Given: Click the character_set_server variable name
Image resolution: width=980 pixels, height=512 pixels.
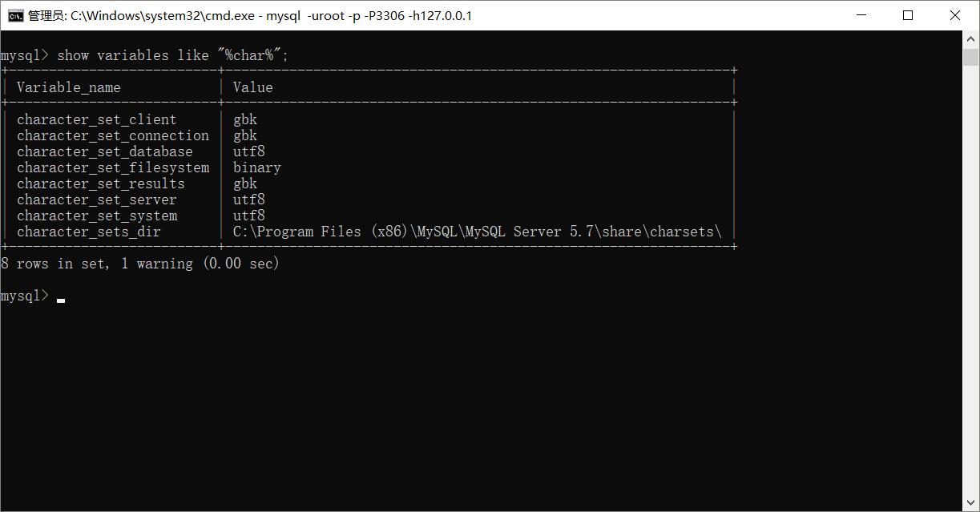Looking at the screenshot, I should (x=96, y=200).
